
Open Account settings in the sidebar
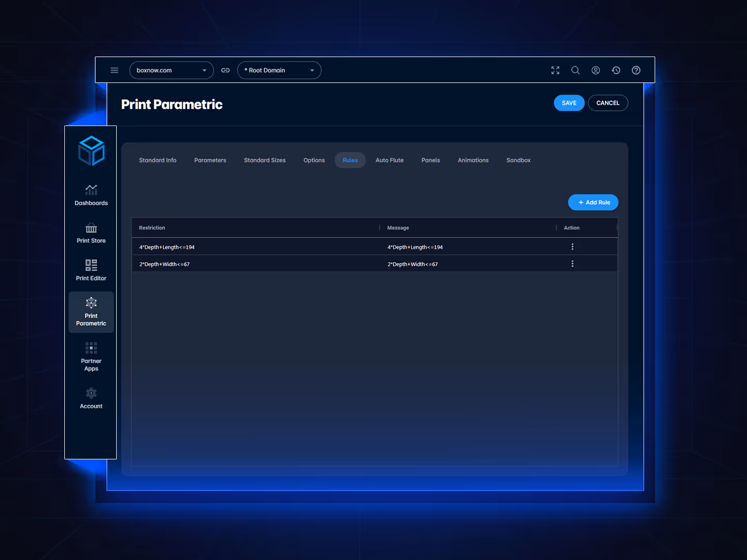(x=91, y=398)
